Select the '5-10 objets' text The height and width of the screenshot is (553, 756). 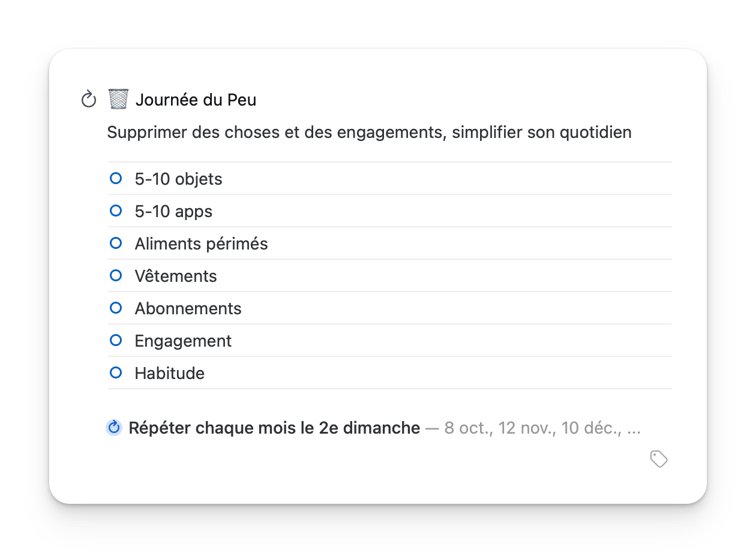[178, 179]
